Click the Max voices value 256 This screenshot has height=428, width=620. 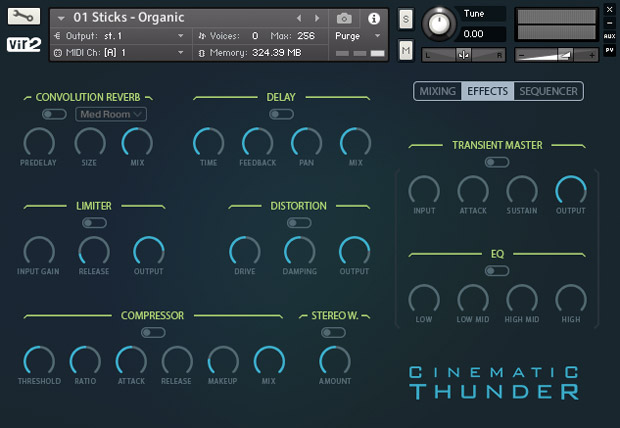coord(306,36)
